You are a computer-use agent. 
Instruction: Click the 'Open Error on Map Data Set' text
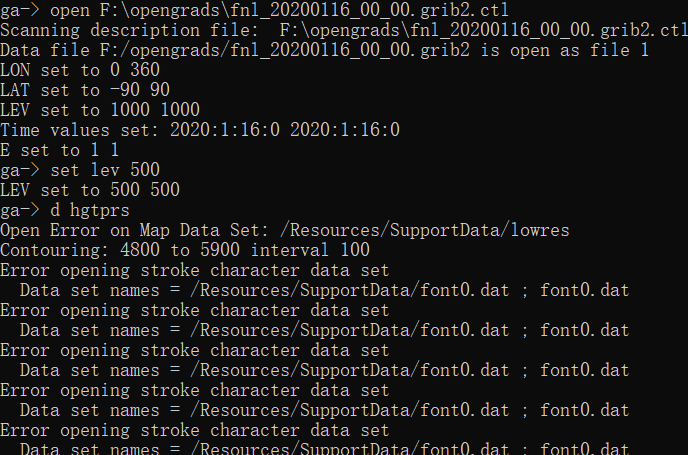(x=130, y=230)
